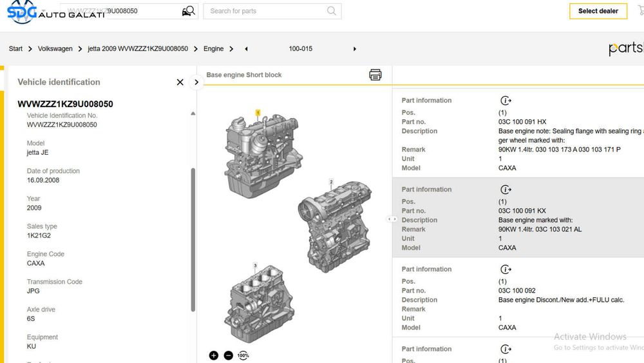Click Transmission Code value JPG
Viewport: 644px width, 363px height.
33,291
